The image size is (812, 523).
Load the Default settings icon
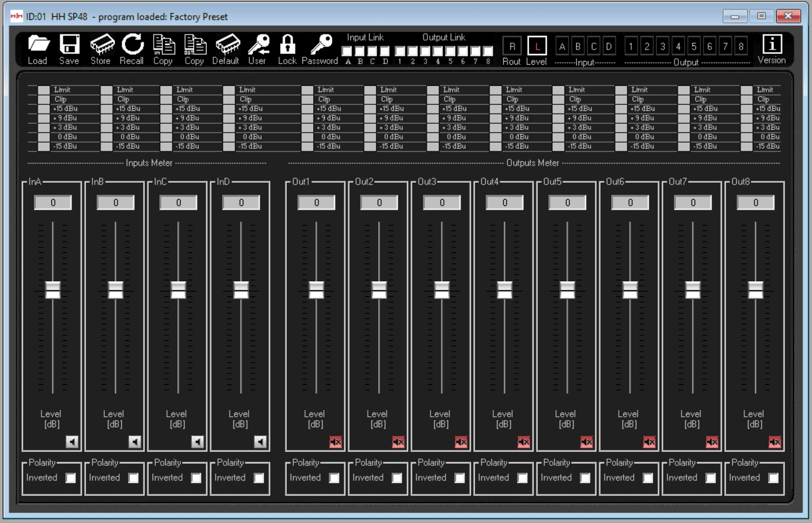click(226, 45)
